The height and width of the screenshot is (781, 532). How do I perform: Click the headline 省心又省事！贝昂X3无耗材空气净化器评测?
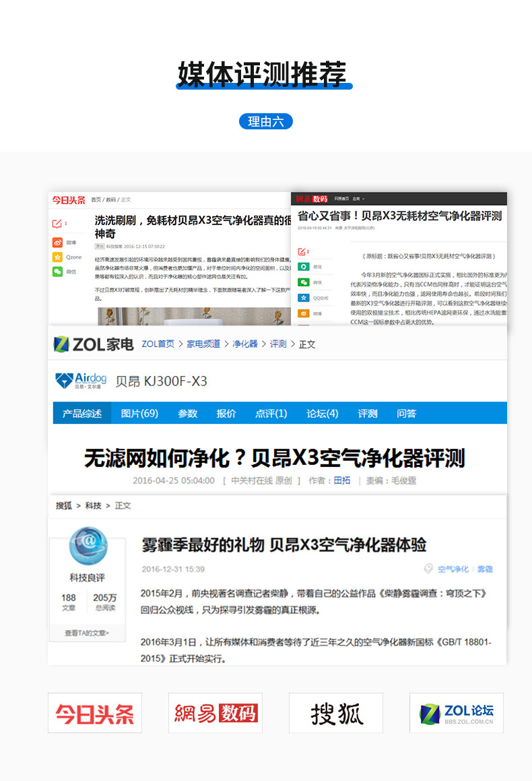coord(399,216)
